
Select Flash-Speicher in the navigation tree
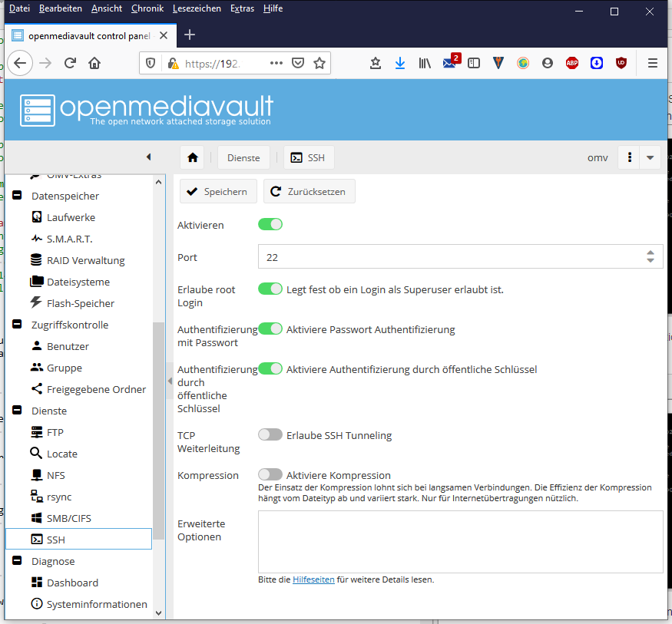pyautogui.click(x=80, y=303)
